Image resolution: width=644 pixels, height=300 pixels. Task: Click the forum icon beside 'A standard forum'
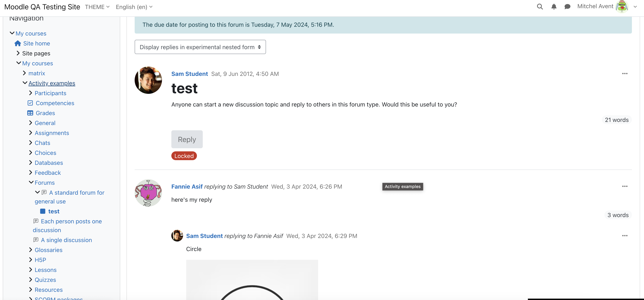pyautogui.click(x=44, y=192)
